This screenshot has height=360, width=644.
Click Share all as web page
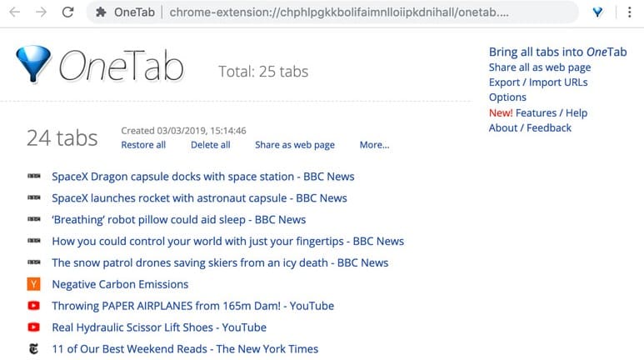pos(540,67)
